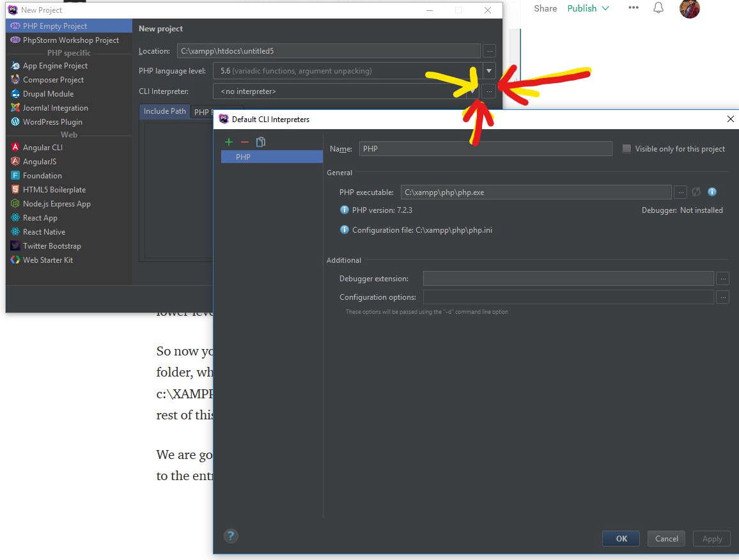Pick Twitter Bootstrap project type
This screenshot has height=560, width=739.
69,246
